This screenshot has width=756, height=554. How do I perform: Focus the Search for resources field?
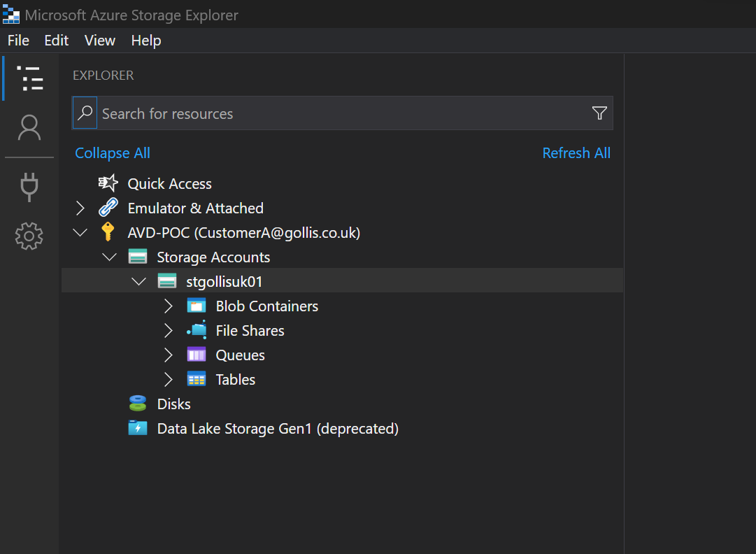click(x=343, y=113)
